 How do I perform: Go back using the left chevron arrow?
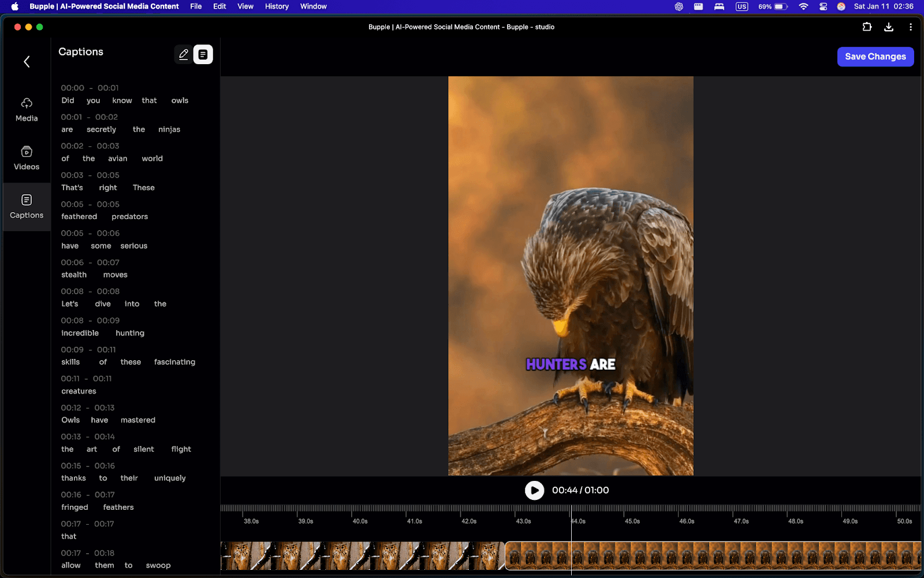(27, 62)
